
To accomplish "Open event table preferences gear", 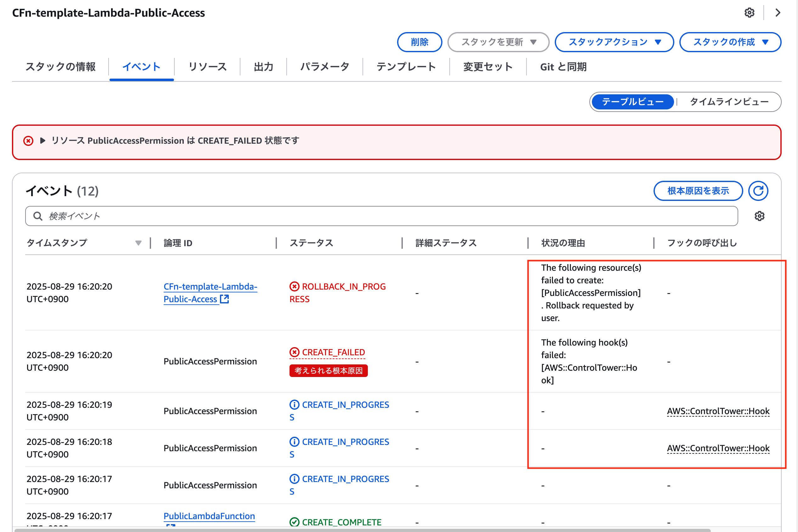I will click(759, 216).
